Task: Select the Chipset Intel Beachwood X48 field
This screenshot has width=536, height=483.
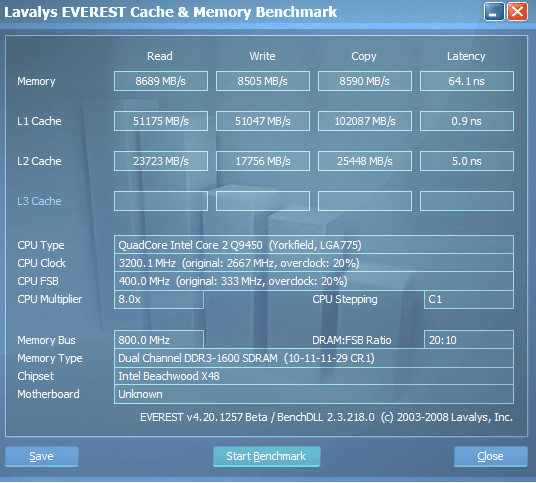Action: pos(313,376)
